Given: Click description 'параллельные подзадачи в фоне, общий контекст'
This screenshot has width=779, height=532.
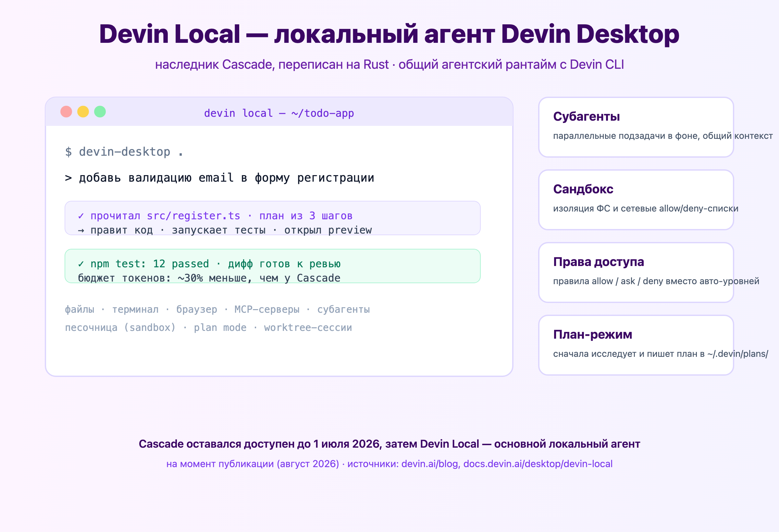Looking at the screenshot, I should [x=663, y=136].
